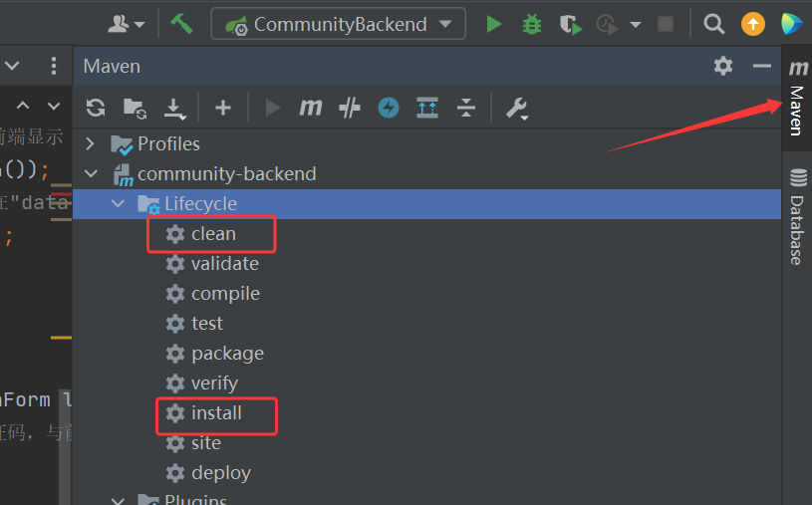The height and width of the screenshot is (505, 812).
Task: Collapse the community-backend project node
Action: (91, 173)
